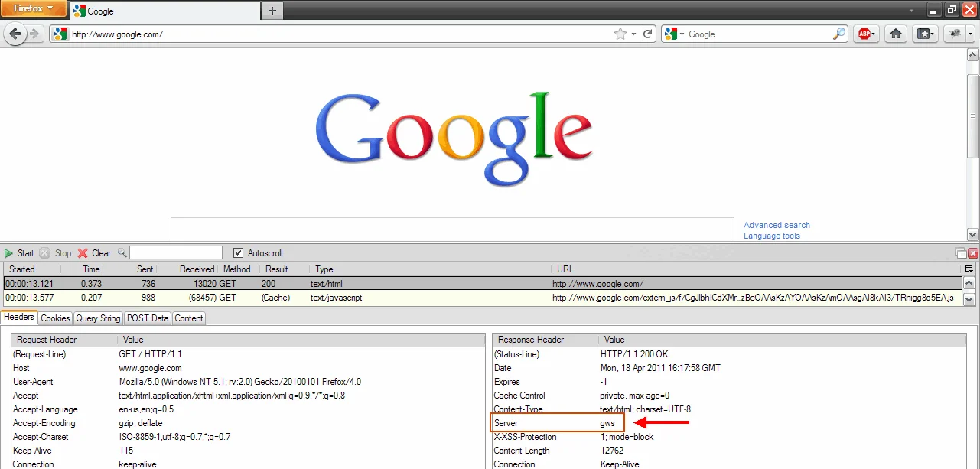Click the HttpFox filter search field
This screenshot has height=469, width=980.
click(x=176, y=252)
